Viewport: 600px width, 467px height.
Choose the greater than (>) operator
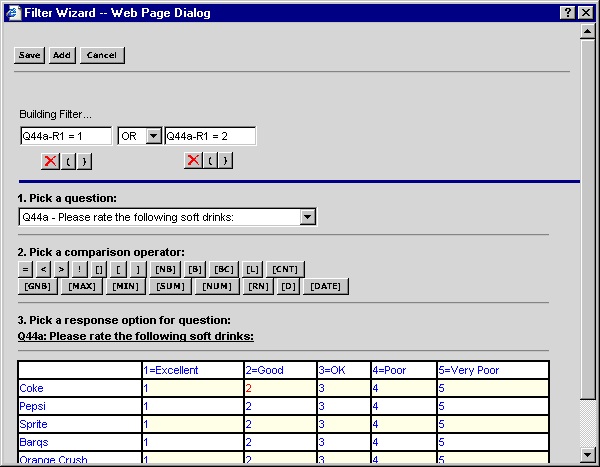61,269
